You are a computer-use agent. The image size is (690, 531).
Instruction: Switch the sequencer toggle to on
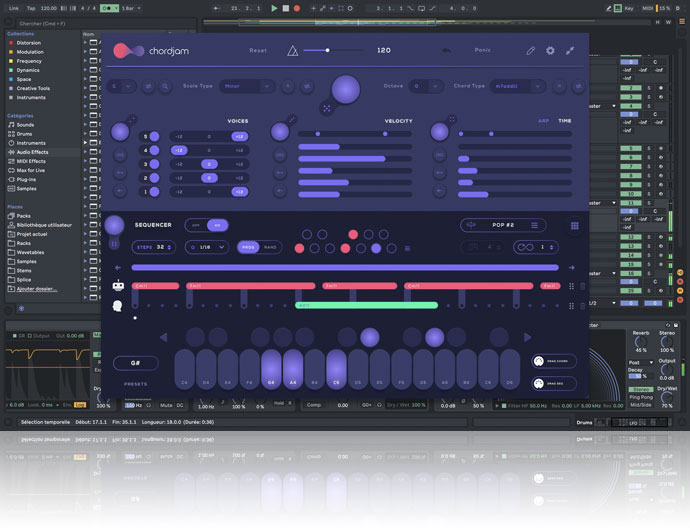pos(218,225)
